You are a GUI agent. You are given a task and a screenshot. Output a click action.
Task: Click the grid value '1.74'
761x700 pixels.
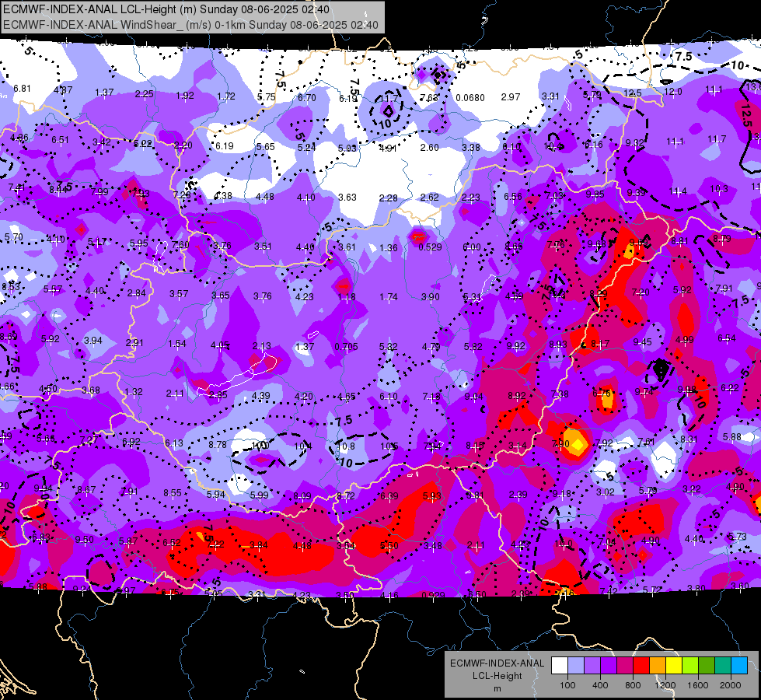pyautogui.click(x=388, y=297)
